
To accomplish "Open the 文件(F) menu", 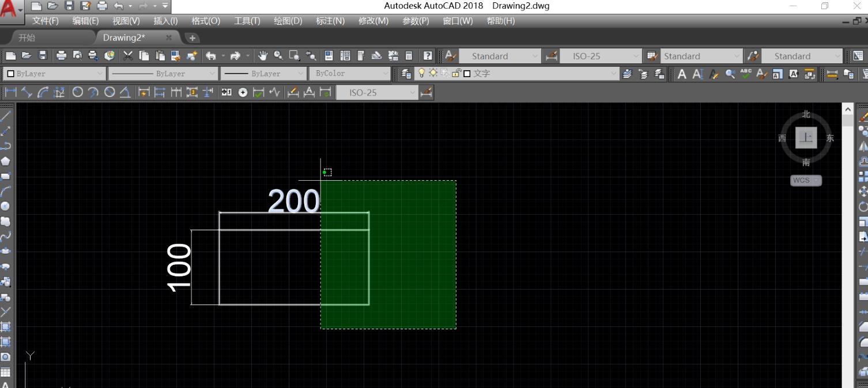I will (46, 21).
